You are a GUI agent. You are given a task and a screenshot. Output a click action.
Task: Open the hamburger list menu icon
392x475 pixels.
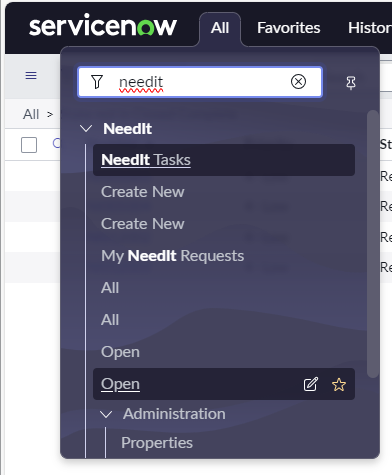pos(31,75)
